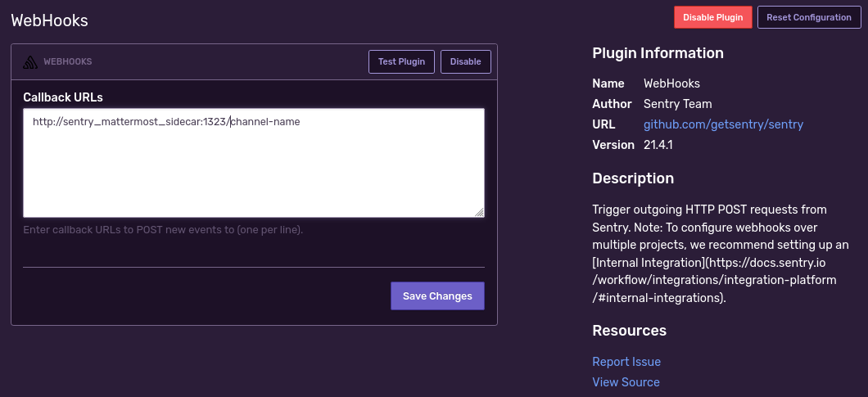Click the WEBHOOKS panel header label
The image size is (868, 397).
pos(67,61)
